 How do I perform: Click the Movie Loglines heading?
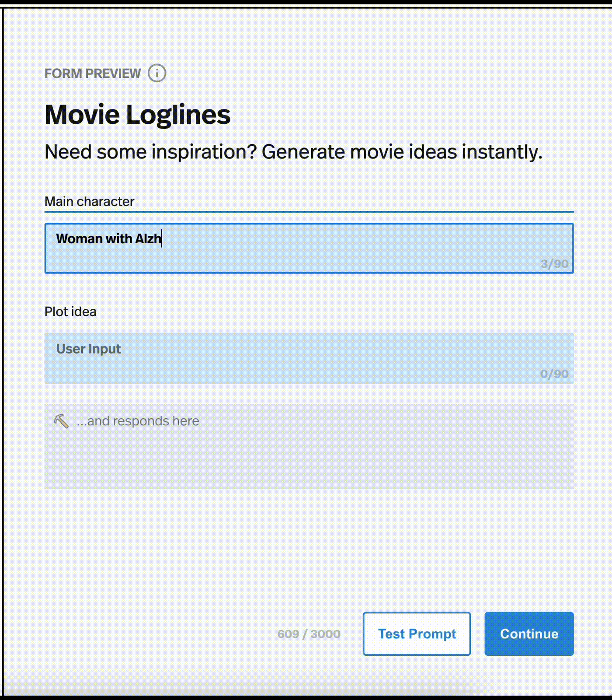point(137,115)
